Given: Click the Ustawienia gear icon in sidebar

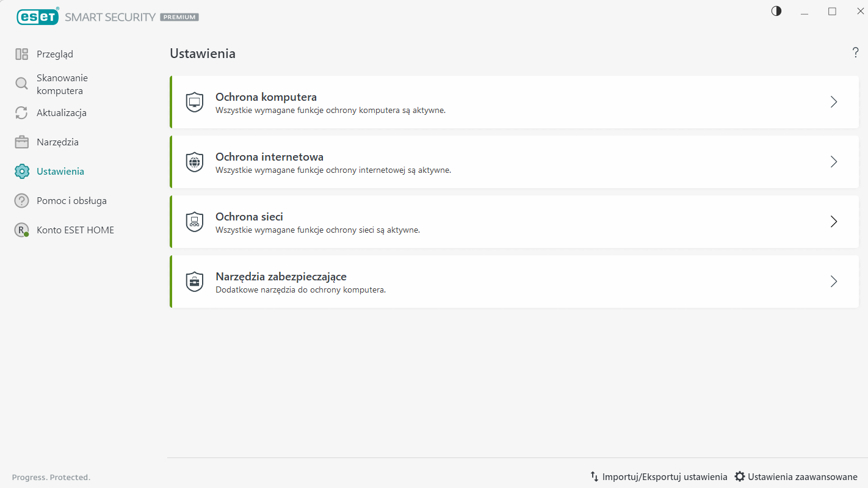Looking at the screenshot, I should (x=21, y=172).
